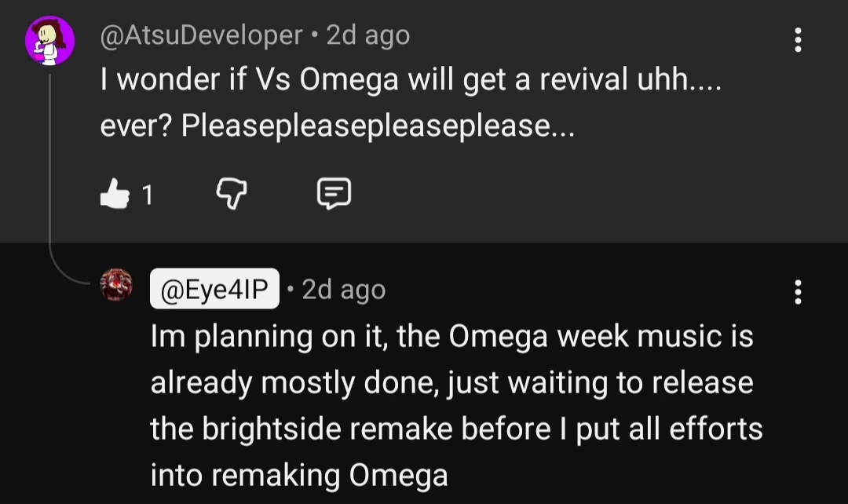The image size is (848, 504).
Task: Dislike AtsuDeveloper's comment with thumbs down
Action: 231,193
